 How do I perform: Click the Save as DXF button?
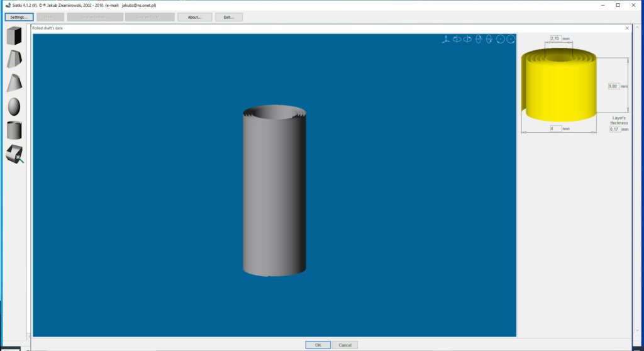click(150, 17)
